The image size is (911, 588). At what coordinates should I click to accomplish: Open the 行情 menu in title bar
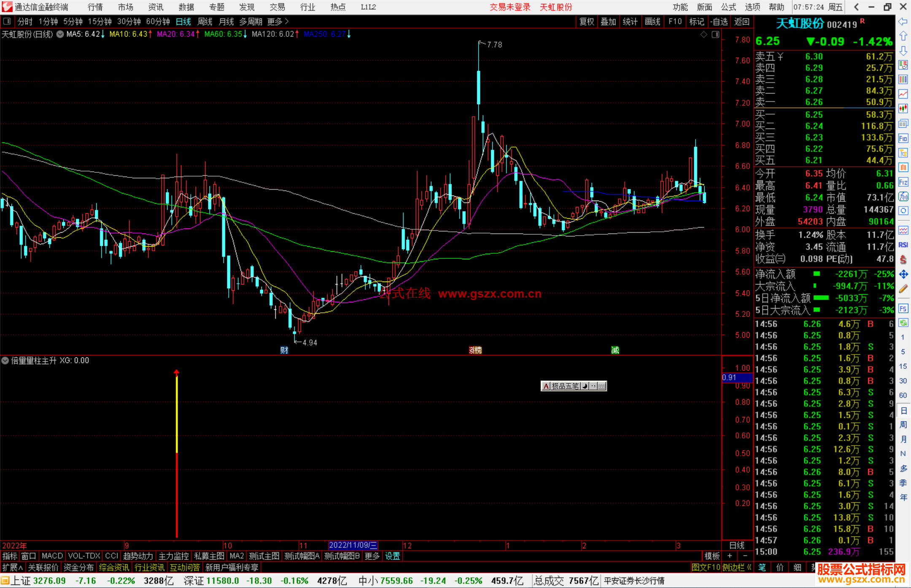click(95, 7)
